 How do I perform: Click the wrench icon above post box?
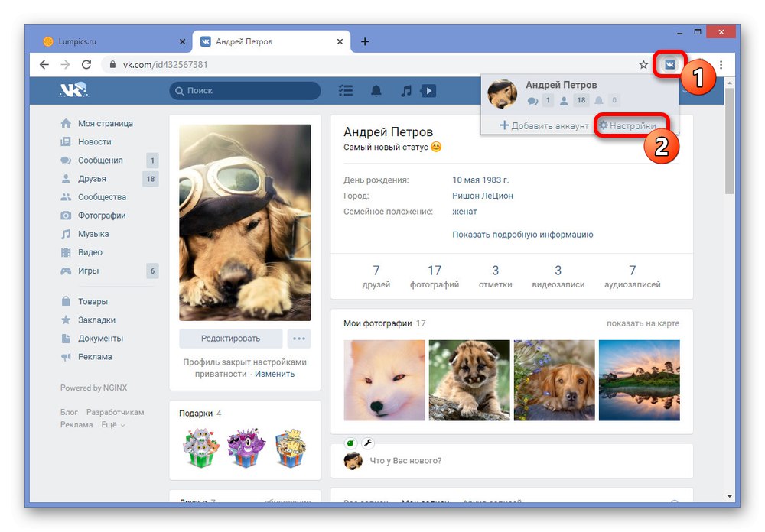[368, 443]
